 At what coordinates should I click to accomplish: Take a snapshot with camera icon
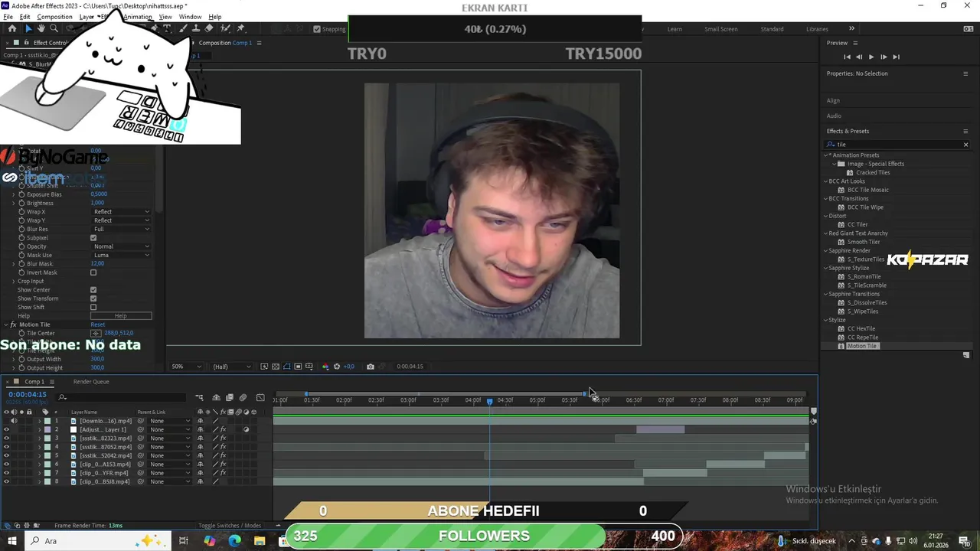tap(371, 367)
